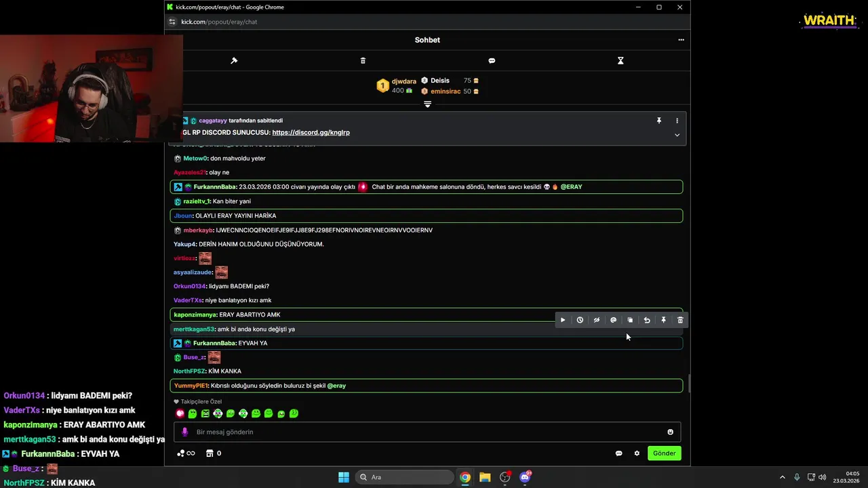Click username FurkannnBaba on EYVAH YA message
868x488 pixels.
click(x=214, y=343)
